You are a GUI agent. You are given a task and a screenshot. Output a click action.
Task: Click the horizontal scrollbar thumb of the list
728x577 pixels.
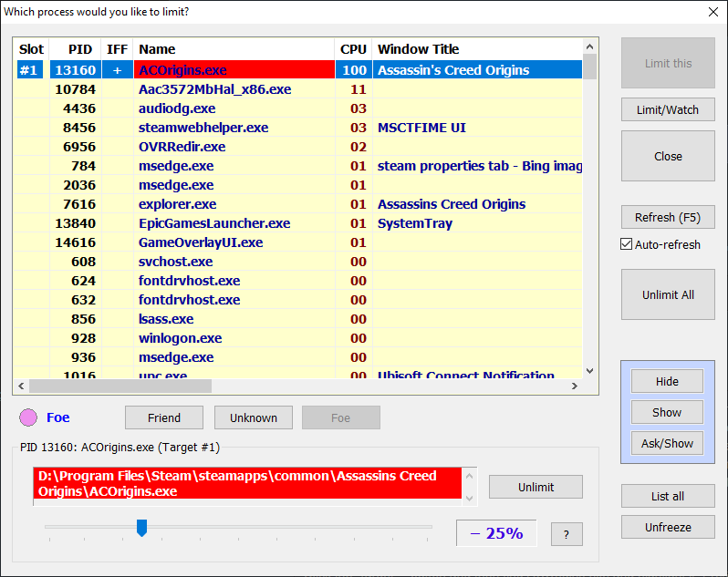120,386
